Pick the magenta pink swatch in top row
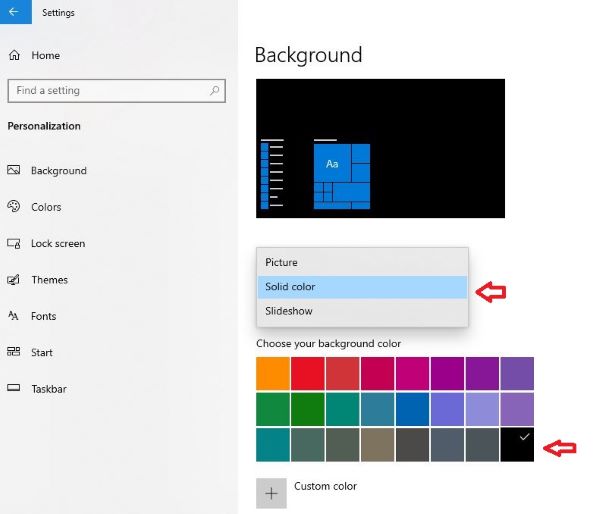Viewport: 600px width, 514px height. (412, 373)
